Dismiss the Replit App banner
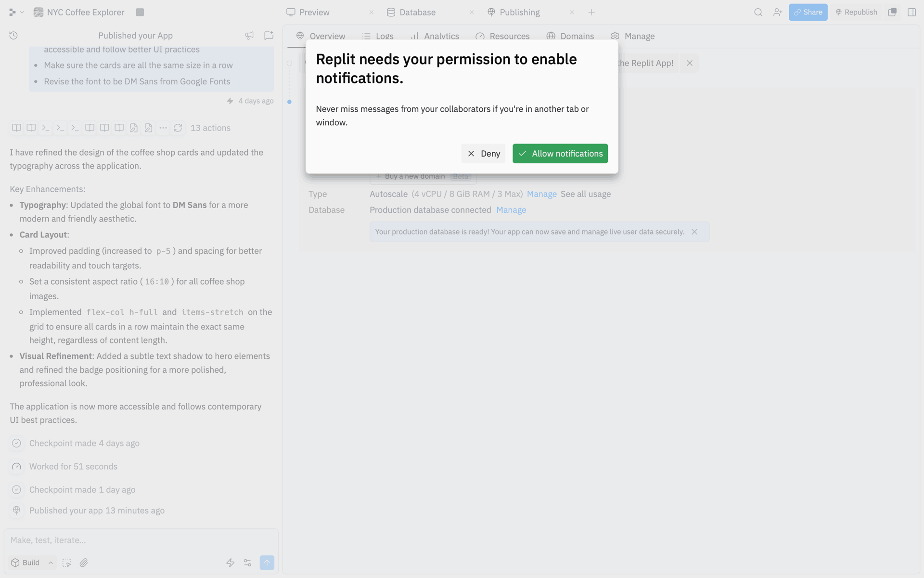Image resolution: width=924 pixels, height=578 pixels. tap(690, 63)
